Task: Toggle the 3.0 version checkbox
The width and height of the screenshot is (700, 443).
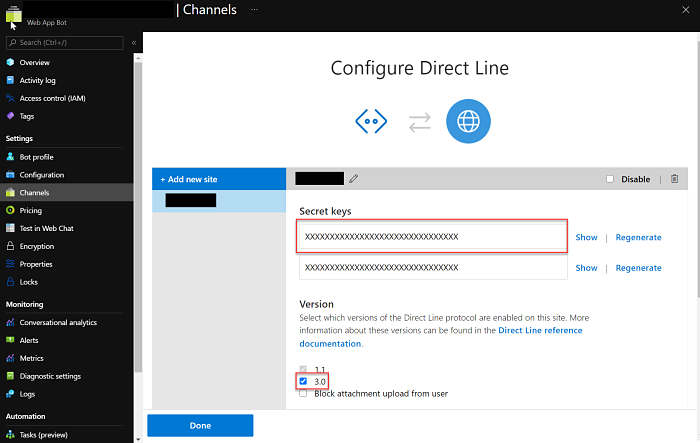Action: pyautogui.click(x=303, y=381)
